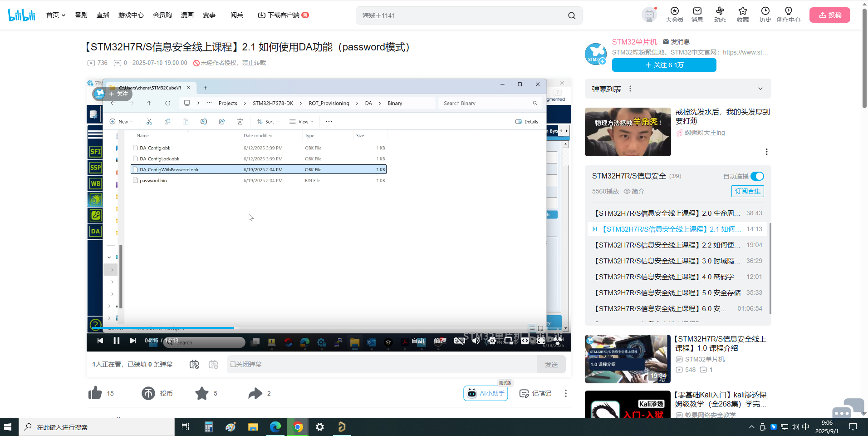Screen dimensions: 868x436
Task: Open the player settings gear
Action: coord(492,341)
